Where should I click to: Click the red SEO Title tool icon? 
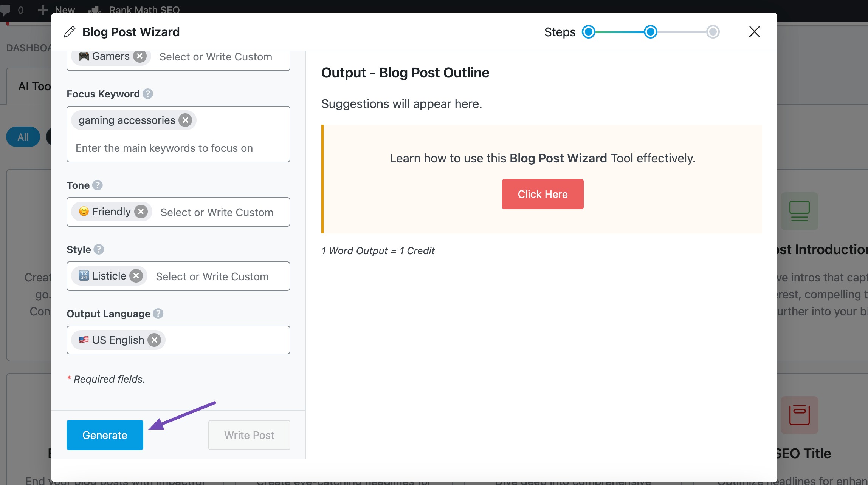(x=799, y=415)
